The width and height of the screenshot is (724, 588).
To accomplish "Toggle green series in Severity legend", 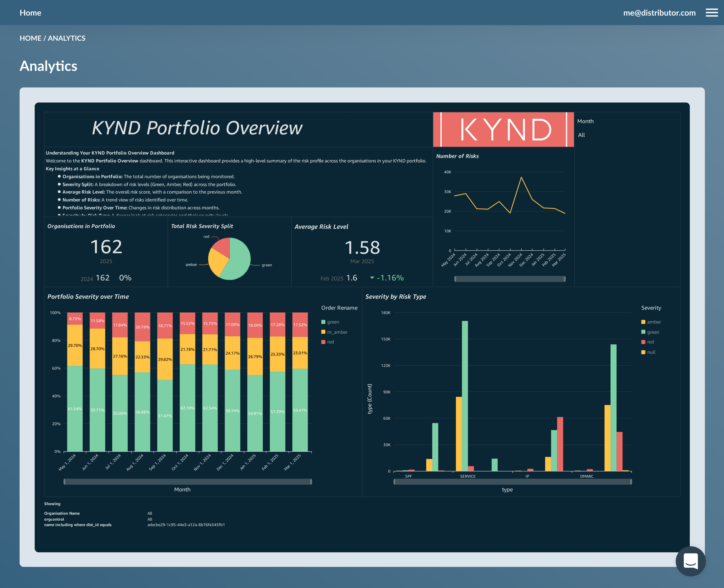I will [653, 332].
